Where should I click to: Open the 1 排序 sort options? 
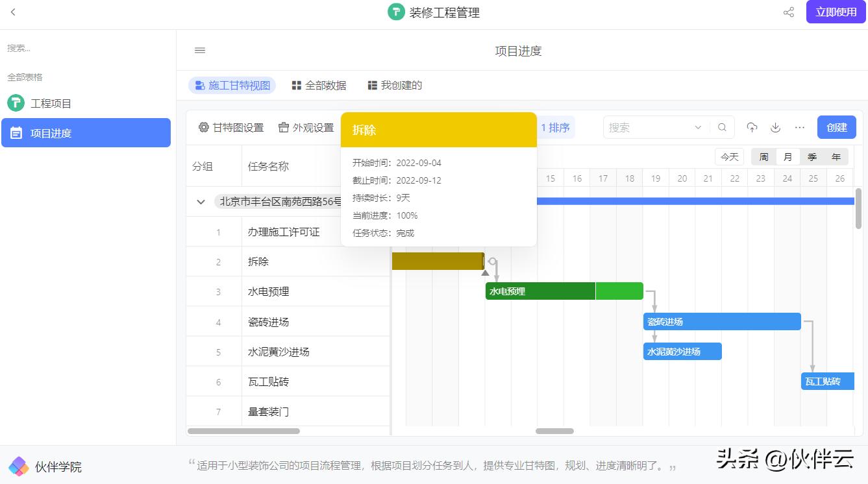coord(555,127)
